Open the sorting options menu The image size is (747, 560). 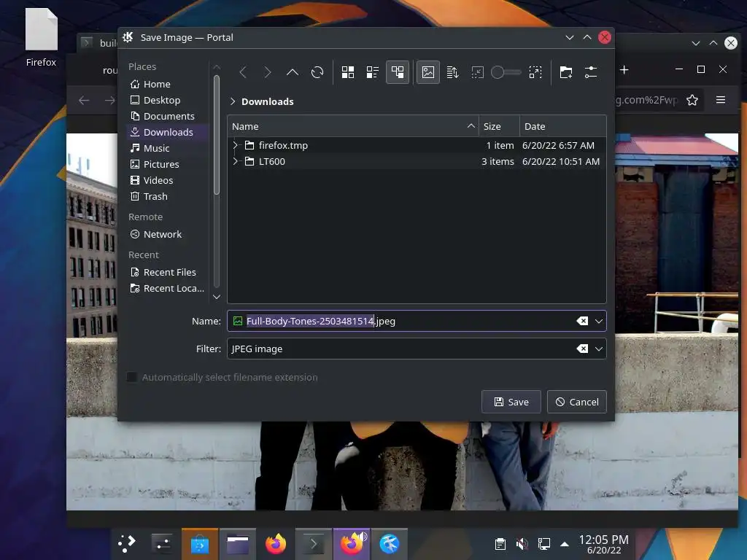[x=452, y=72]
